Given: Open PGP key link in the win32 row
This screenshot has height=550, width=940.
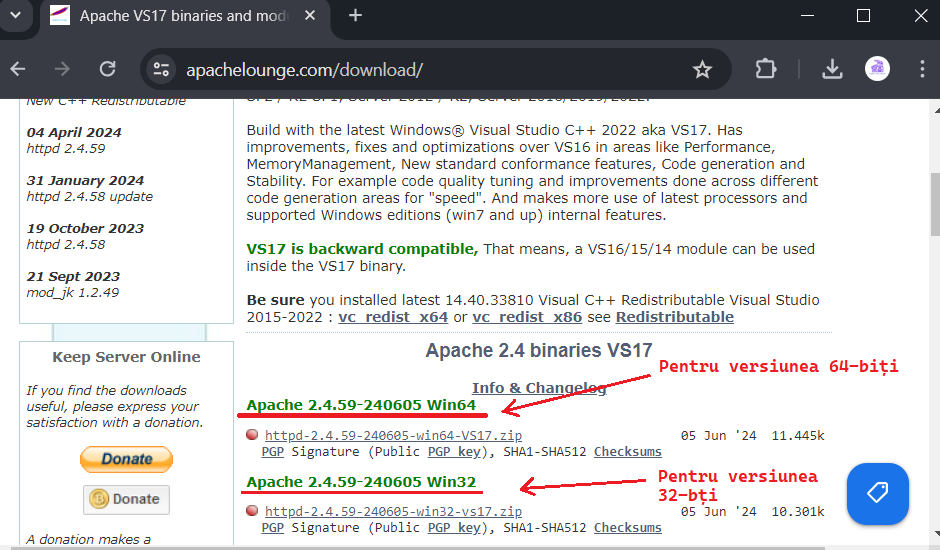Looking at the screenshot, I should pos(454,528).
